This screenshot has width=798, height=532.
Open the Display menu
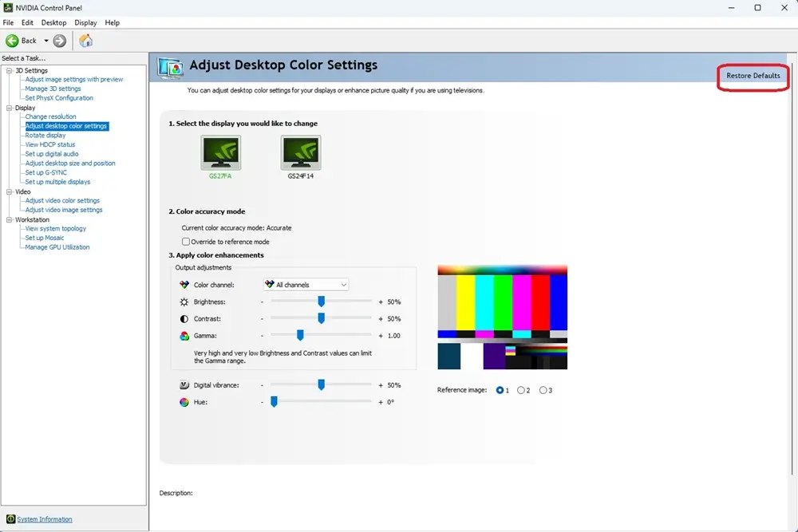click(x=85, y=23)
